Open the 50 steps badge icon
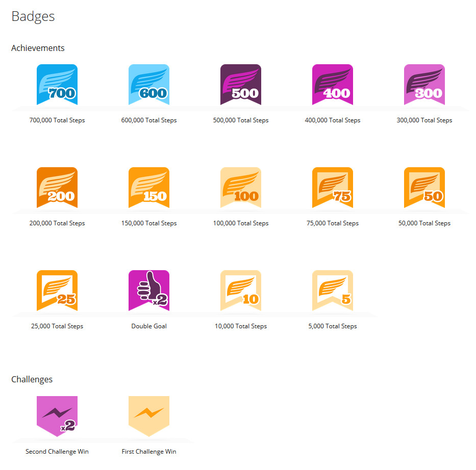The width and height of the screenshot is (476, 470). pos(424,188)
